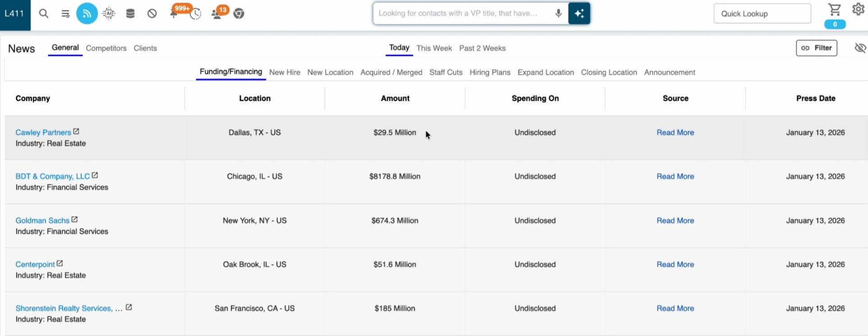Toggle the hide/visibility eye icon
This screenshot has width=868, height=336.
pyautogui.click(x=860, y=48)
